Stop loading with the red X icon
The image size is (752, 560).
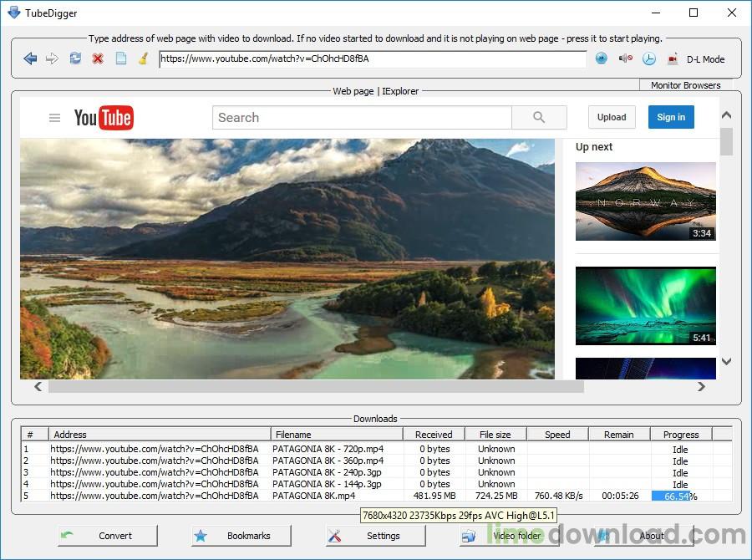98,59
